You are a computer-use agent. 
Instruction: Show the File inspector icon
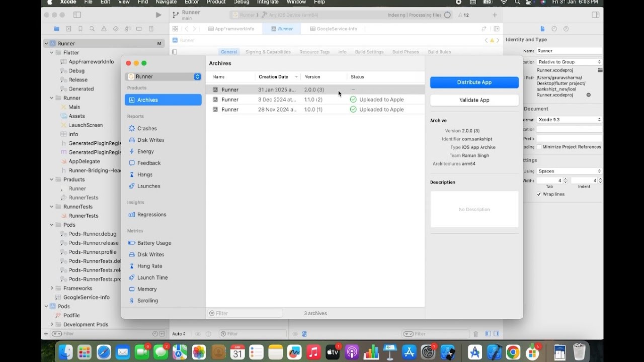(x=542, y=29)
